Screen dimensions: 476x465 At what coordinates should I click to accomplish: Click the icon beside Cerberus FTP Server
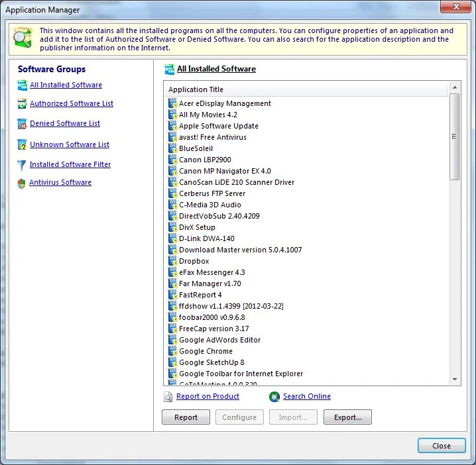172,193
